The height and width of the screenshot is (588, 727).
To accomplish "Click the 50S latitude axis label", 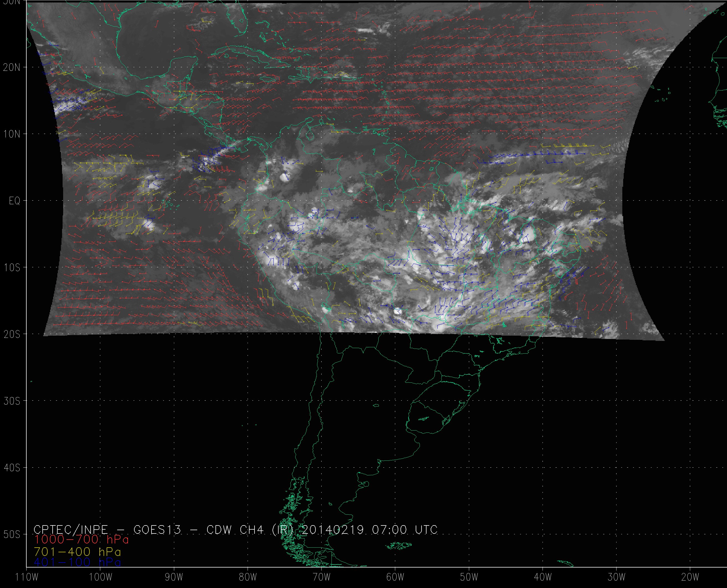I will coord(12,535).
